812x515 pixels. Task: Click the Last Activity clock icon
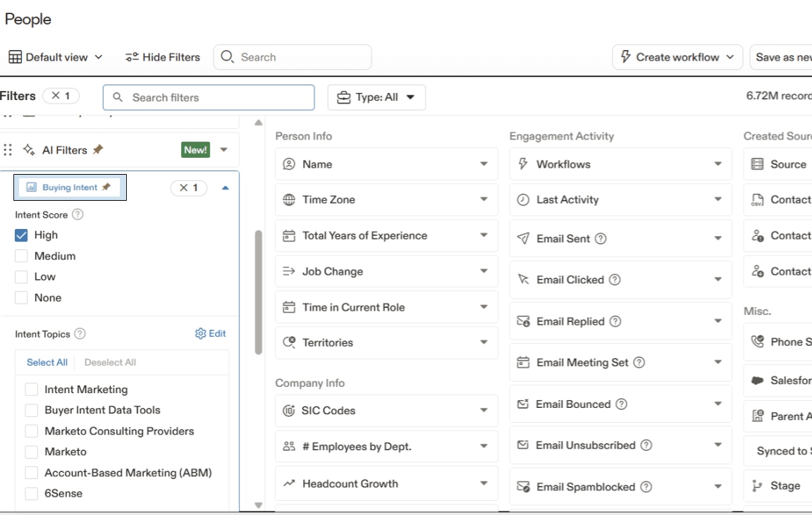tap(523, 200)
